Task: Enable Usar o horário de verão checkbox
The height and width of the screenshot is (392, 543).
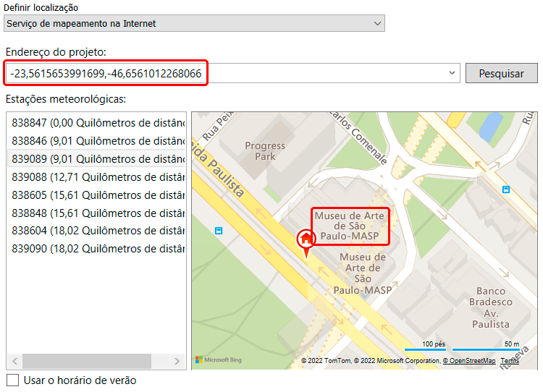Action: [13, 380]
